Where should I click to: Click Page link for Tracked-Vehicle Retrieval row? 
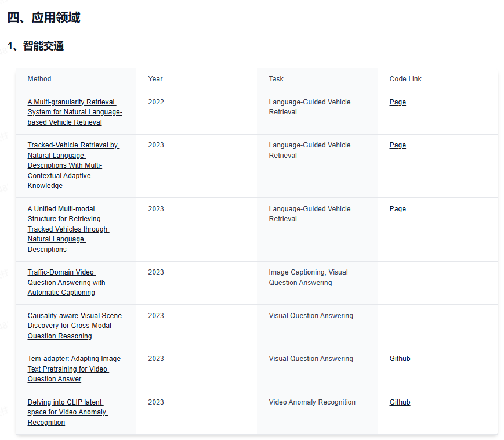(398, 145)
